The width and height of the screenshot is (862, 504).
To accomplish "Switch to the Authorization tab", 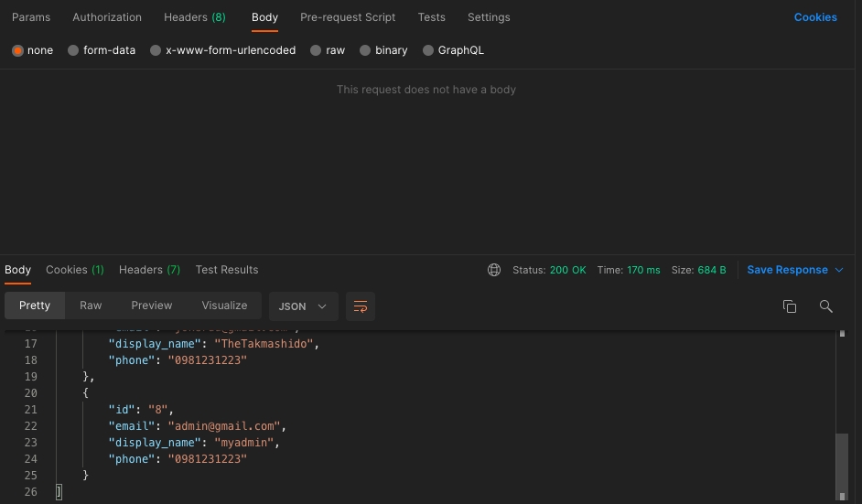I will point(107,17).
